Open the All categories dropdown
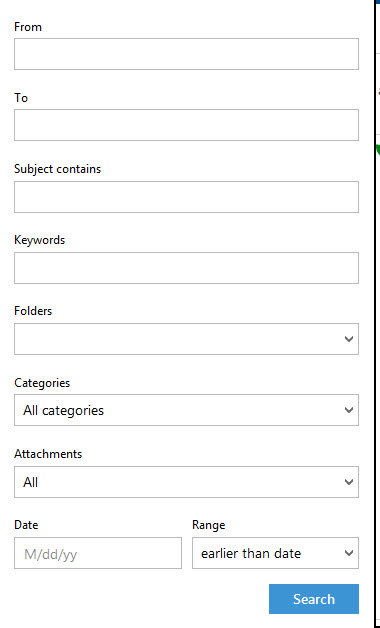This screenshot has width=380, height=628. pos(186,410)
